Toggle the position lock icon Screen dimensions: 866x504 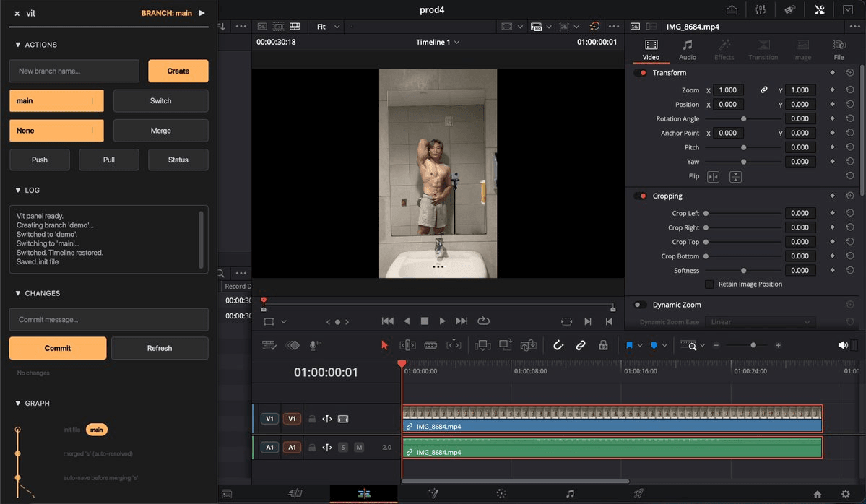pyautogui.click(x=603, y=345)
